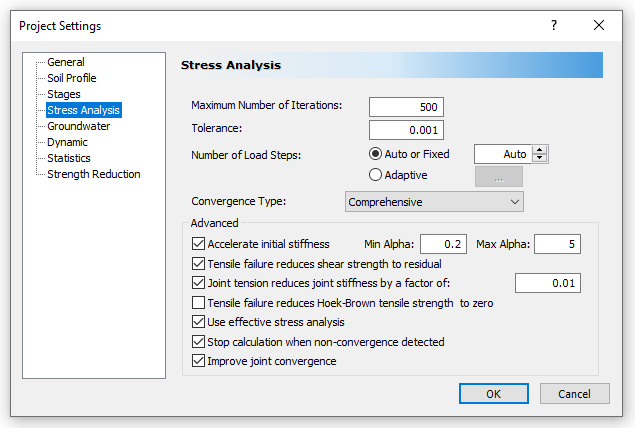Select Soil Profile in settings tree
Image resolution: width=635 pixels, height=428 pixels.
pos(71,78)
